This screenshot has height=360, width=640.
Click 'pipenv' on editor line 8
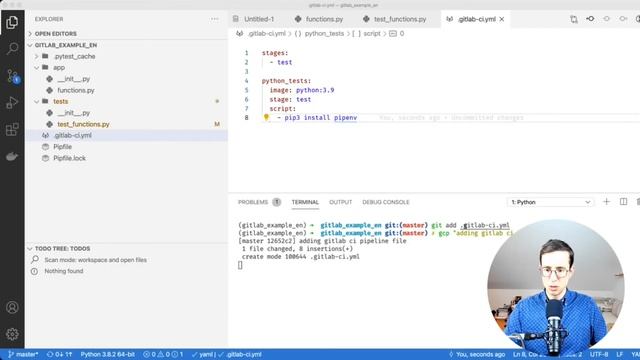(x=345, y=118)
